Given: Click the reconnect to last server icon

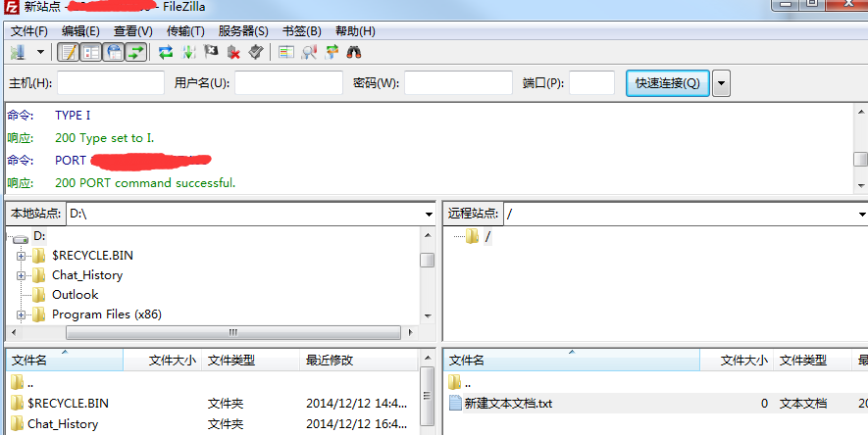Looking at the screenshot, I should coord(255,52).
